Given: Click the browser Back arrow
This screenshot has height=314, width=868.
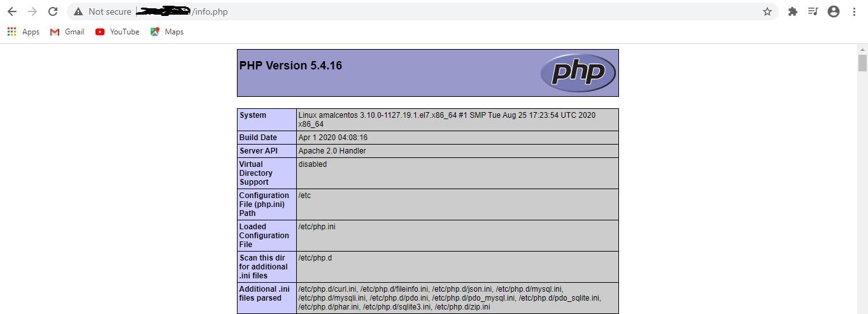Looking at the screenshot, I should (x=12, y=11).
